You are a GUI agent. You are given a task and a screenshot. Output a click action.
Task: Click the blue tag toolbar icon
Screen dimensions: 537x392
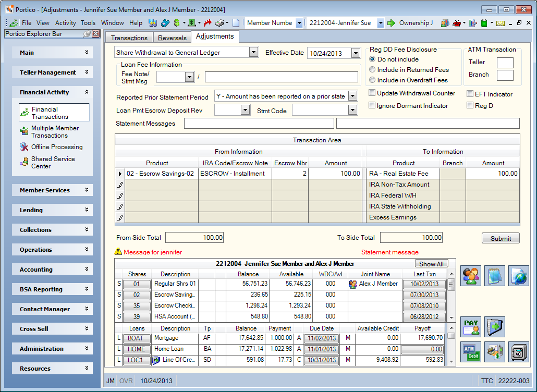point(165,23)
